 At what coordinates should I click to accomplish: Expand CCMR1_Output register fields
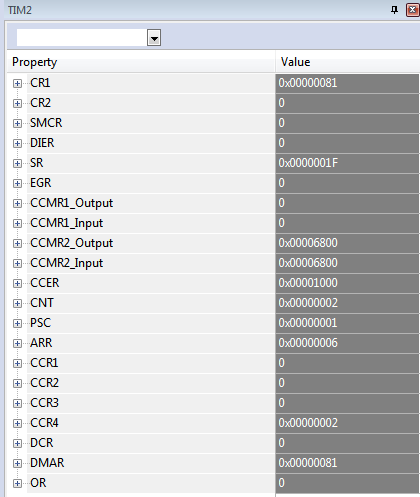(17, 203)
